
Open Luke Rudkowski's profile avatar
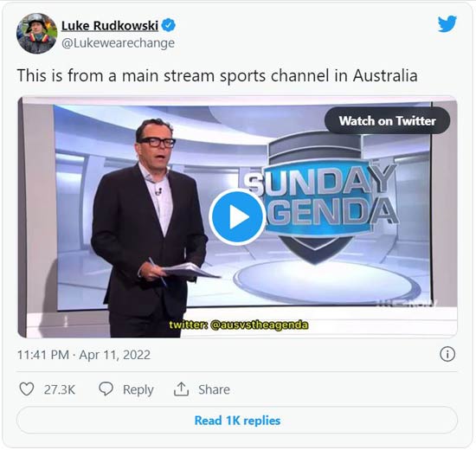point(36,34)
